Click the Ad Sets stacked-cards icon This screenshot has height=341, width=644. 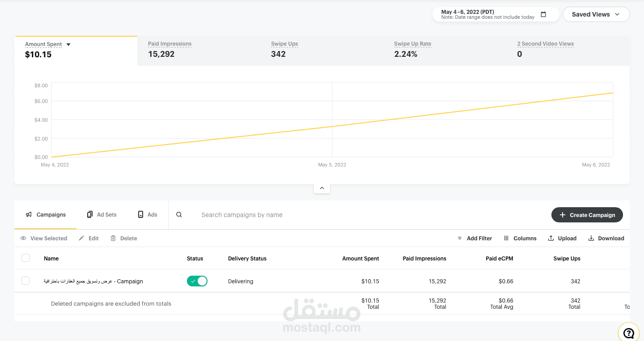[90, 215]
